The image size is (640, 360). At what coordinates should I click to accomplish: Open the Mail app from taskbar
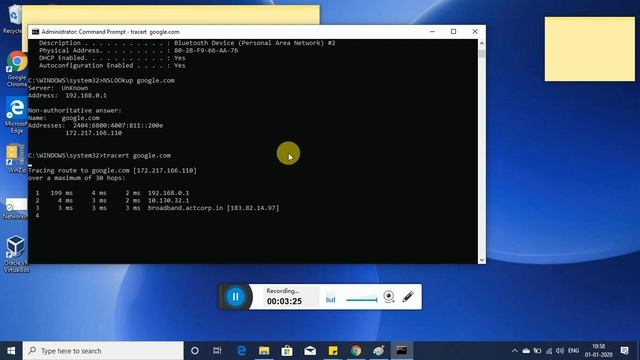click(x=310, y=351)
